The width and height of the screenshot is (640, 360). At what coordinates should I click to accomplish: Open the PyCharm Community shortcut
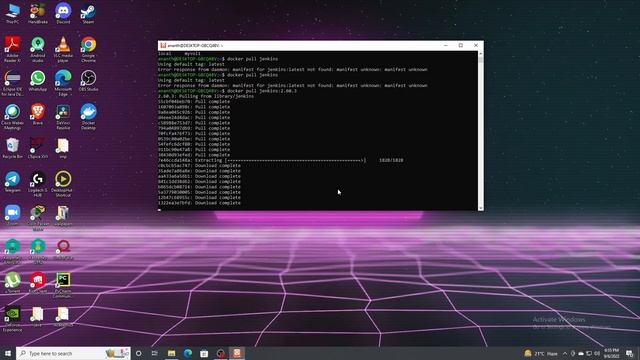click(63, 285)
